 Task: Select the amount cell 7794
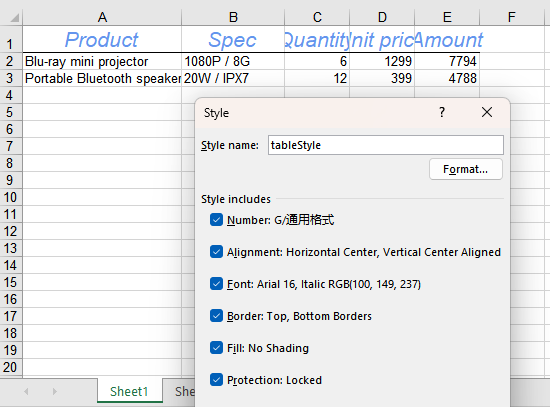447,61
